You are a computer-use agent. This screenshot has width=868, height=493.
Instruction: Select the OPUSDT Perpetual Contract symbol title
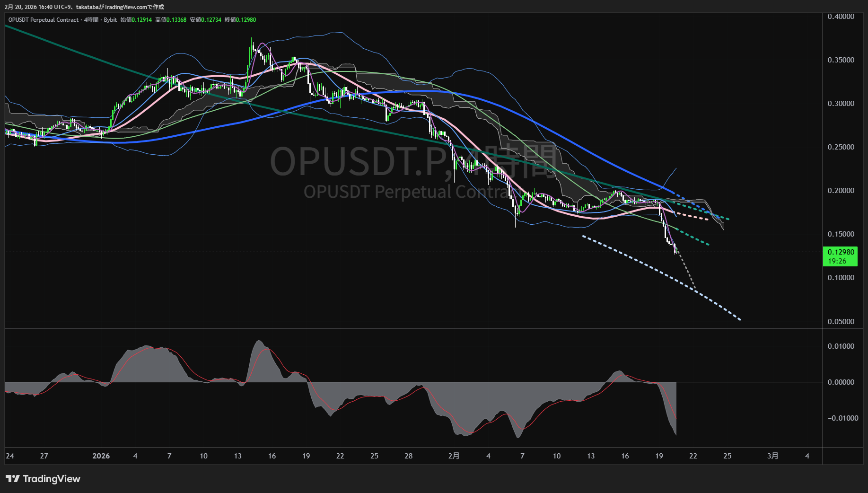pos(44,20)
